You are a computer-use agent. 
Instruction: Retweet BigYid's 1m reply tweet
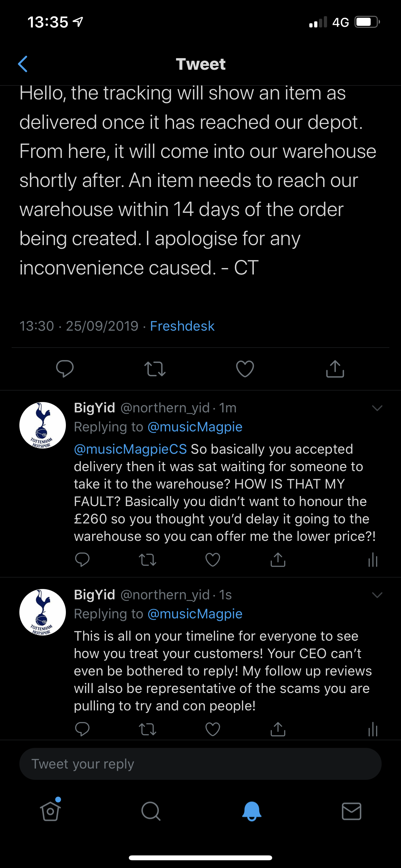click(147, 560)
